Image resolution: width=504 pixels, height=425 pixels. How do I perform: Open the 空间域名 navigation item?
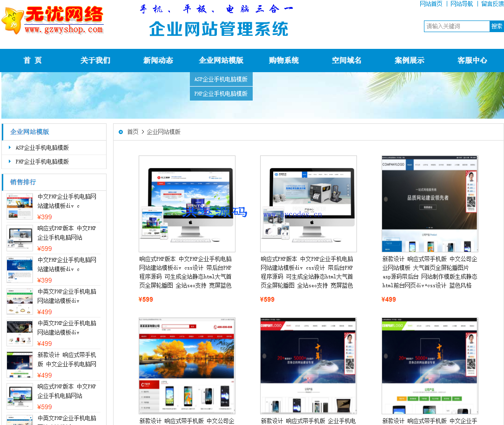point(347,60)
